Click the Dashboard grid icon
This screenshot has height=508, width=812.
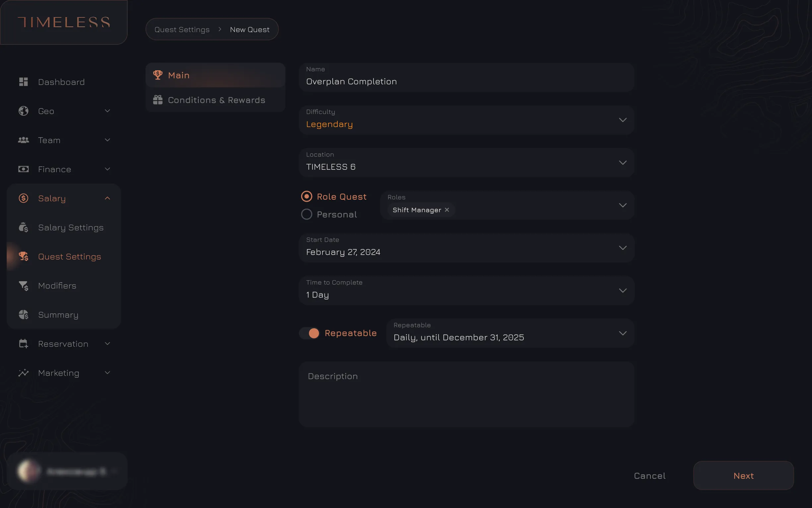[x=23, y=82]
